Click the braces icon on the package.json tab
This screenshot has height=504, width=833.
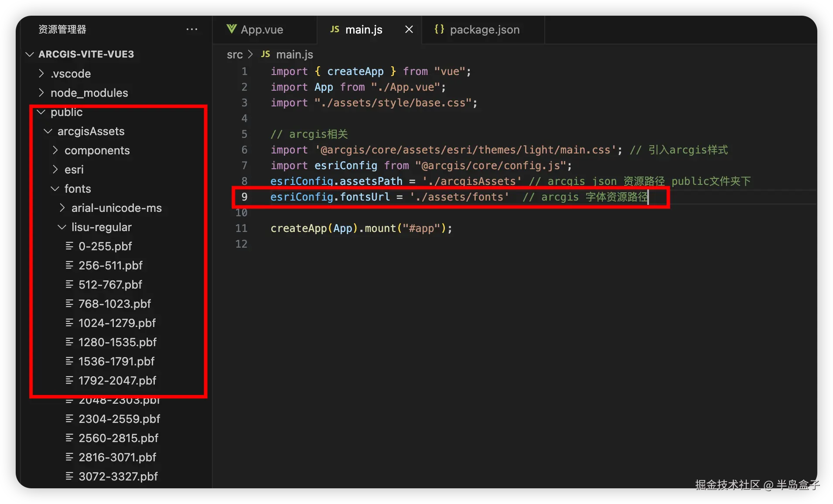(x=439, y=29)
